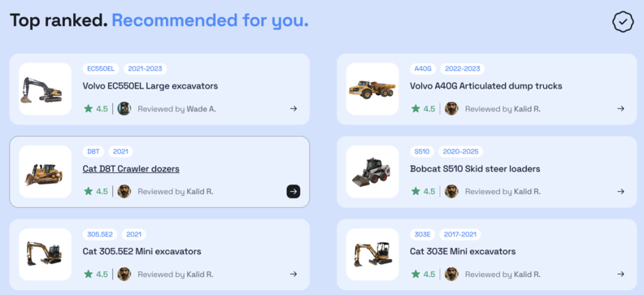Select Bobcat S510 Skid steer loaders title
644x295 pixels.
(x=475, y=169)
